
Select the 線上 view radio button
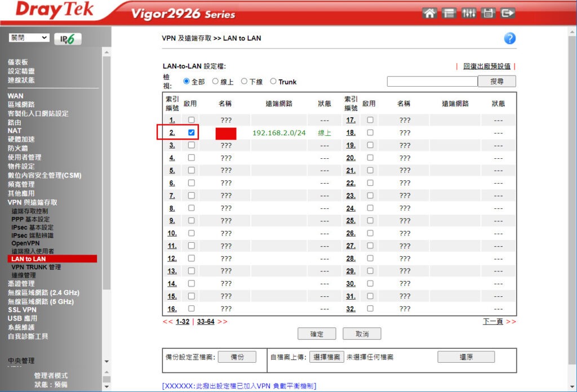(x=215, y=81)
